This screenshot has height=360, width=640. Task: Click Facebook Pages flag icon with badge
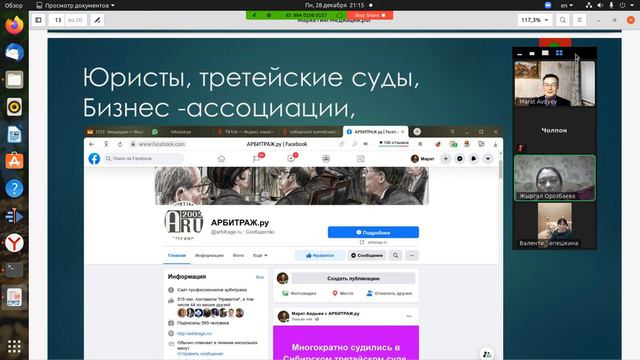[x=256, y=159]
